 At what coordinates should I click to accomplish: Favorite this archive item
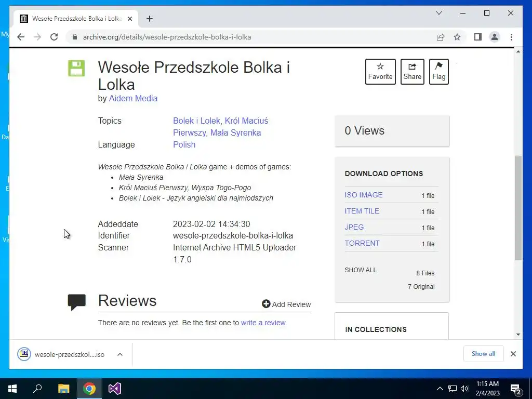[380, 72]
